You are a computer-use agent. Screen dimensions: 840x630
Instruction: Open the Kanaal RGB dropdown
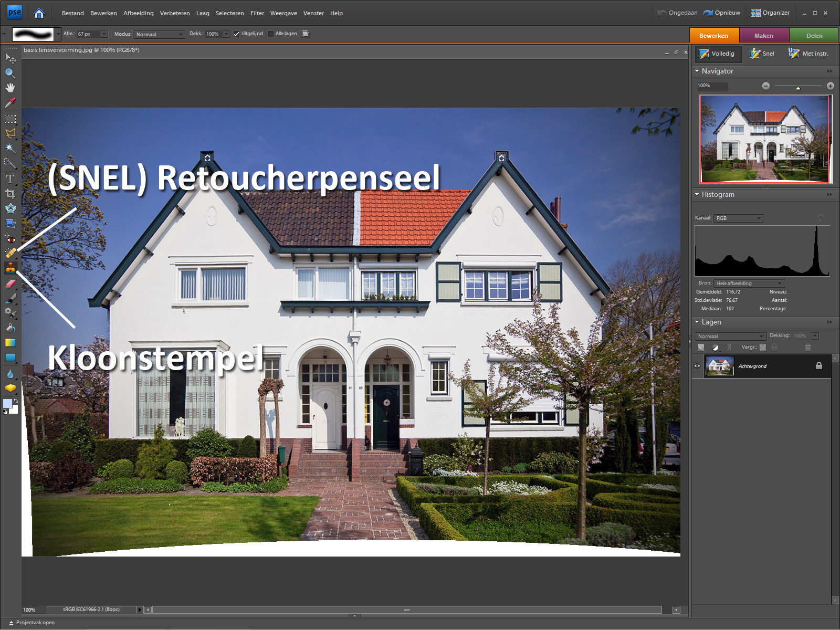(738, 218)
